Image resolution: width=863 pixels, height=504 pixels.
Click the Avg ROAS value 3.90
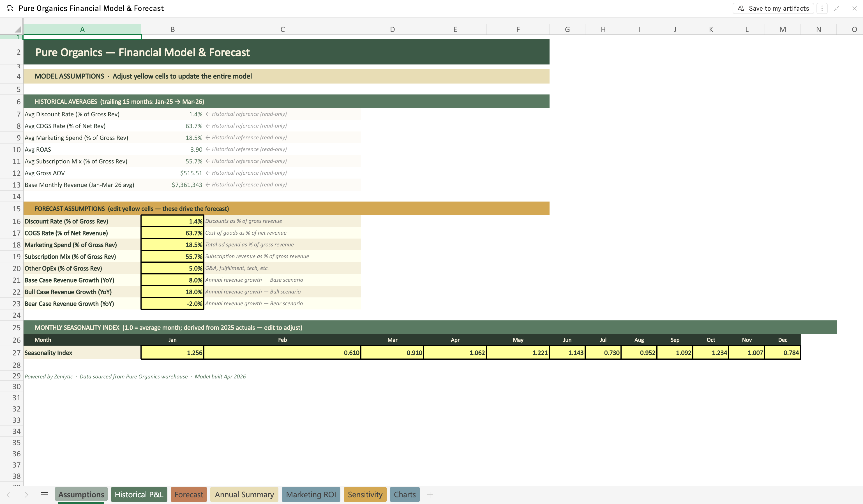coord(173,149)
